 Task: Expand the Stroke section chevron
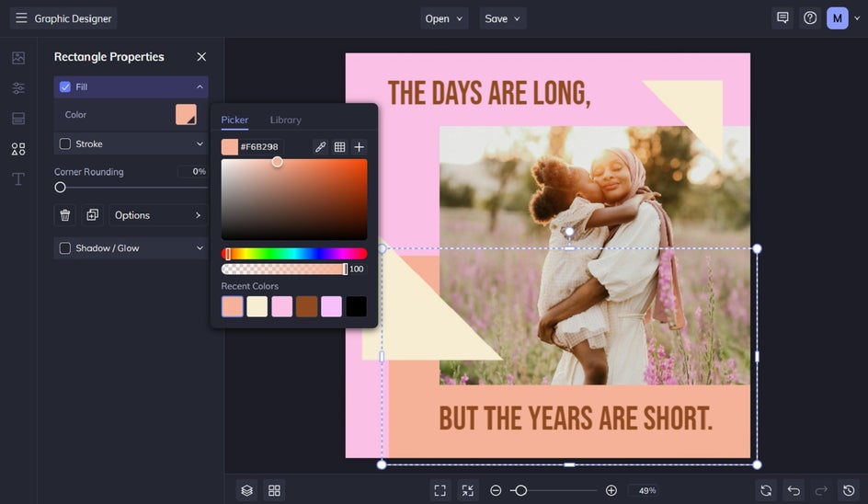[200, 143]
